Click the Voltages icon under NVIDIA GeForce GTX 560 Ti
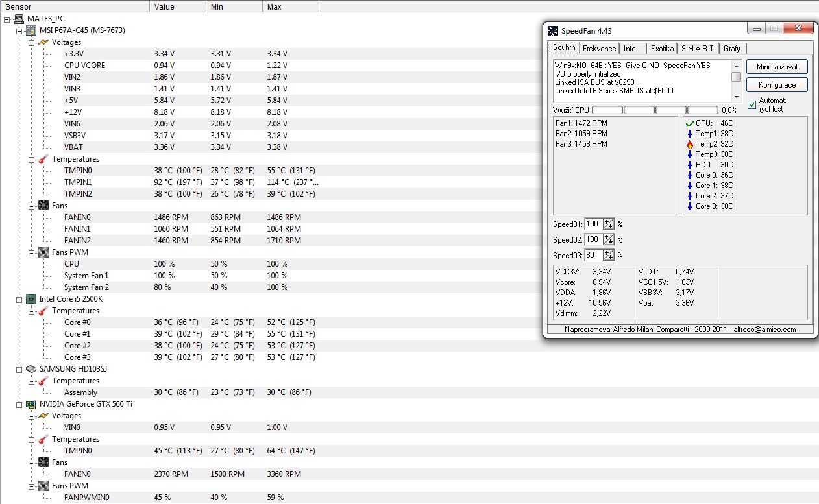Screen dimensions: 819x504 coord(43,416)
